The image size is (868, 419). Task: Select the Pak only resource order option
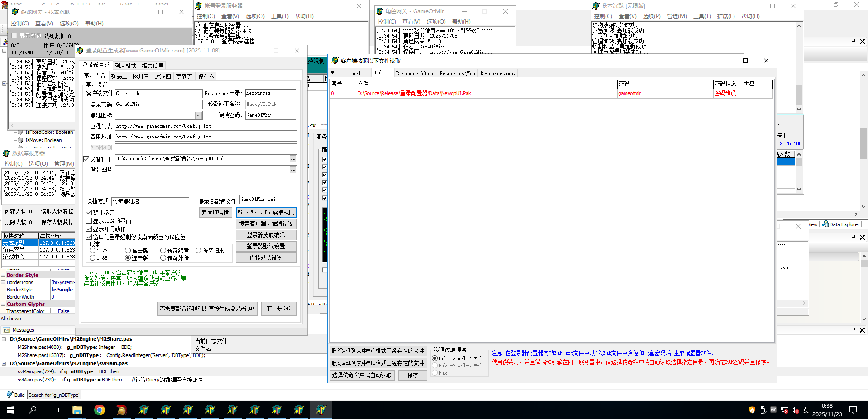pos(435,373)
